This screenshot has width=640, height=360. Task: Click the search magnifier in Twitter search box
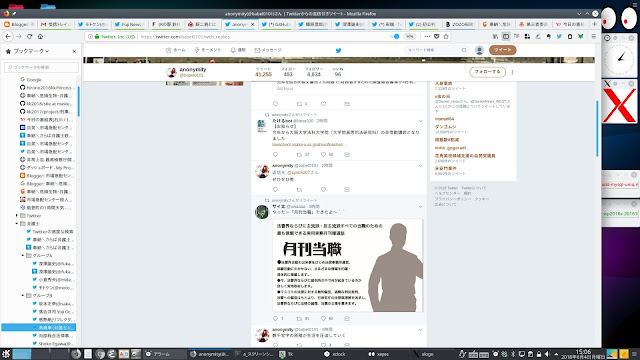coord(464,50)
